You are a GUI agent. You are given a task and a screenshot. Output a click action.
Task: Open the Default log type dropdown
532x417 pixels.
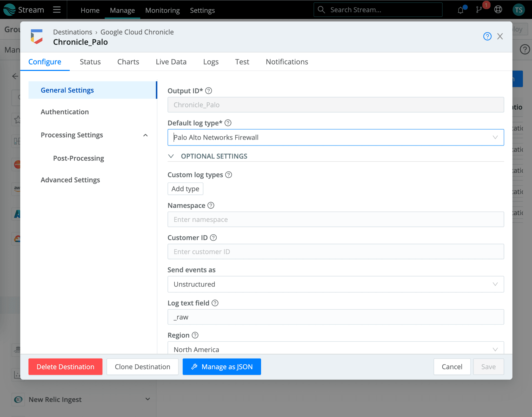click(x=336, y=137)
